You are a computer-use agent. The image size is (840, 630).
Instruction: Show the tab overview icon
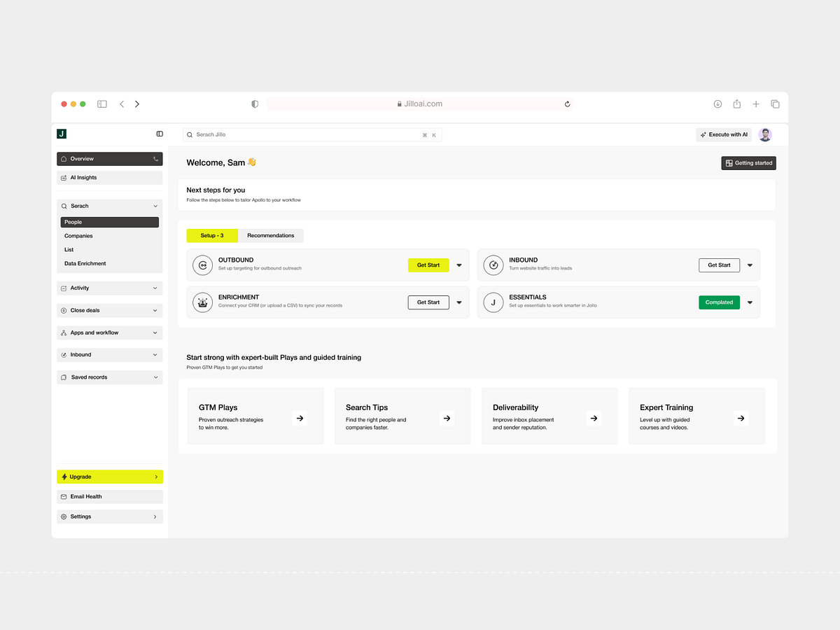point(776,104)
